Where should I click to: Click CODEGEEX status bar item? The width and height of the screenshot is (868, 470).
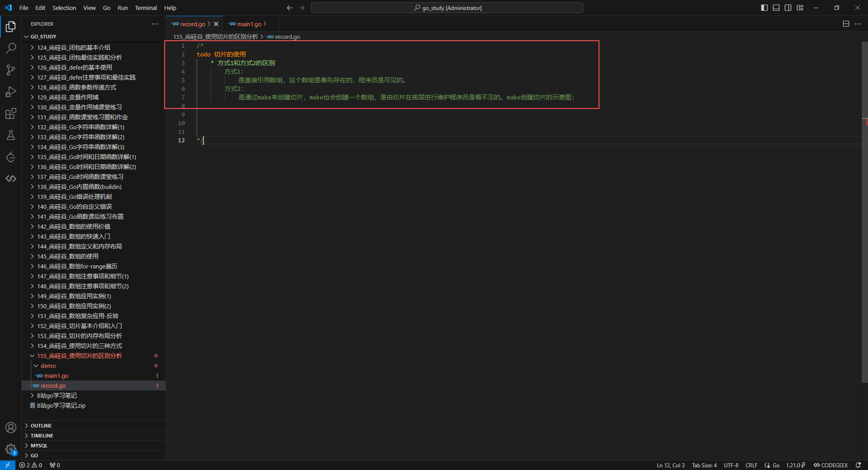830,465
